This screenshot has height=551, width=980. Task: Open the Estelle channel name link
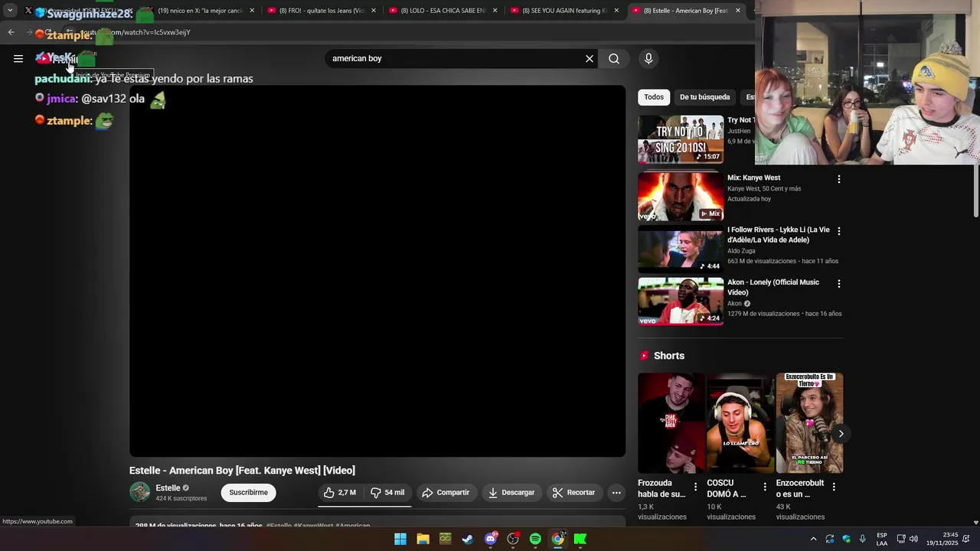[168, 488]
